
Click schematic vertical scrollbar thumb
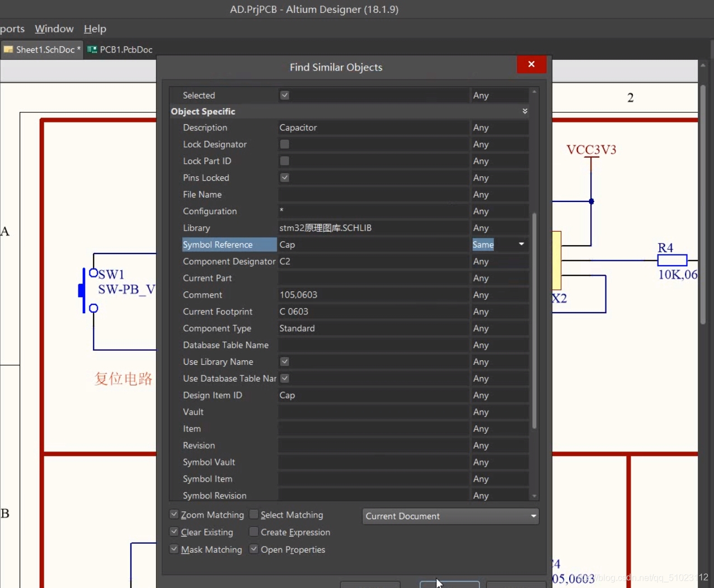click(703, 204)
